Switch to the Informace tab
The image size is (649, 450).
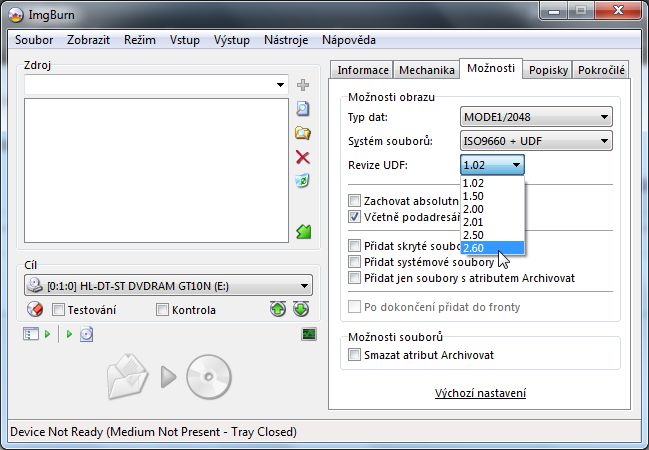point(363,70)
